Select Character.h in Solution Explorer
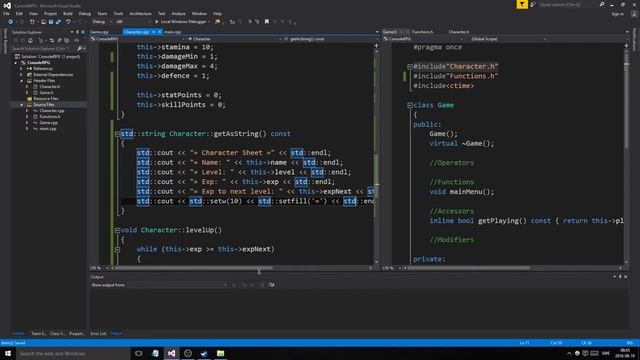640x360 pixels. coord(49,87)
